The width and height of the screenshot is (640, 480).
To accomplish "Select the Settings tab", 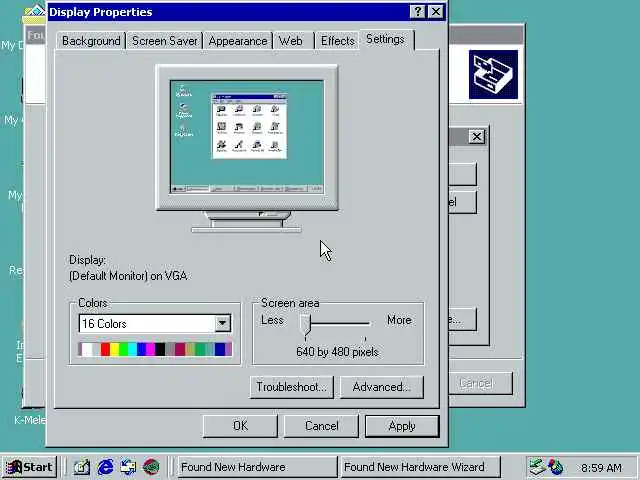I will (x=385, y=39).
